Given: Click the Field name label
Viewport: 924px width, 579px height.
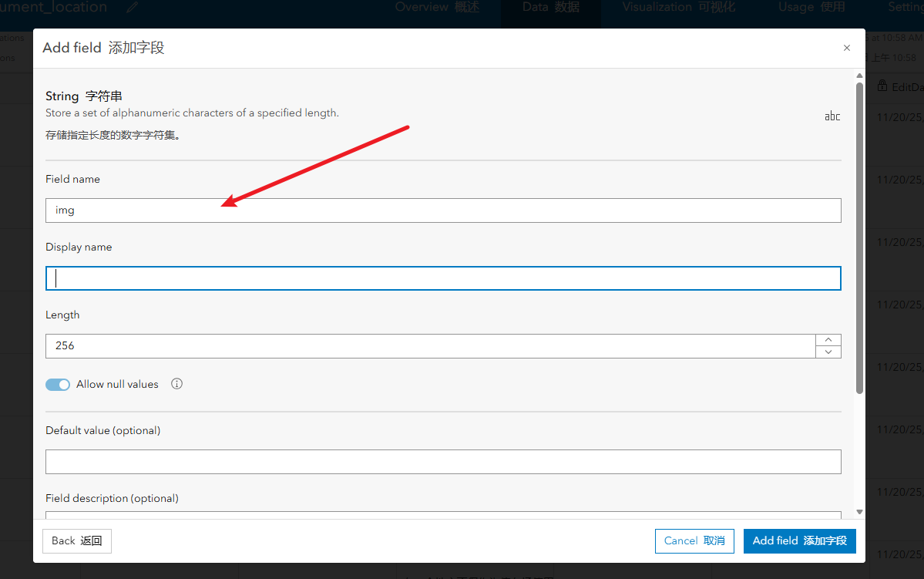Looking at the screenshot, I should [x=72, y=179].
